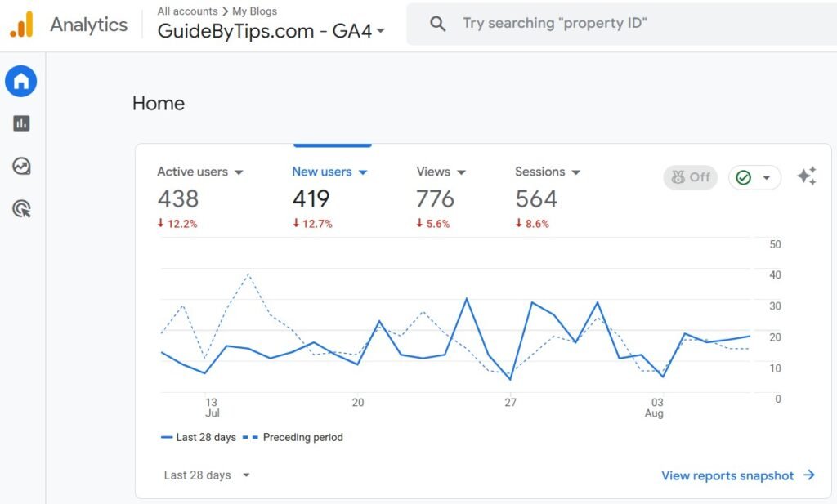Expand the Active users metric dropdown
This screenshot has width=837, height=504.
(239, 172)
